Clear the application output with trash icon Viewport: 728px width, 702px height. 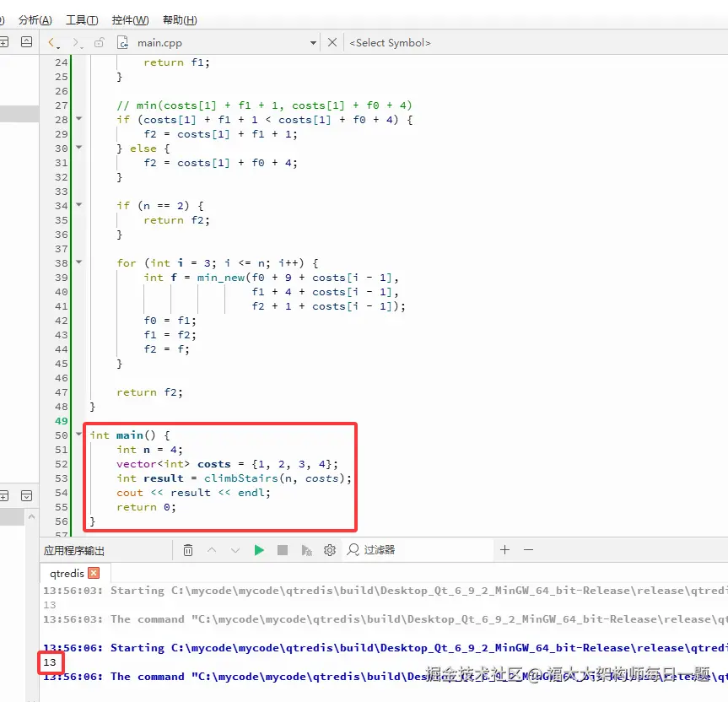coord(187,550)
